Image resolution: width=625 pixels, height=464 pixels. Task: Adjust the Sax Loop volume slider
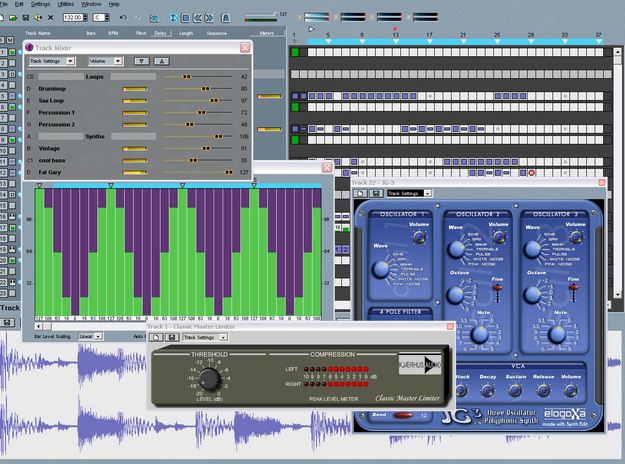(214, 100)
